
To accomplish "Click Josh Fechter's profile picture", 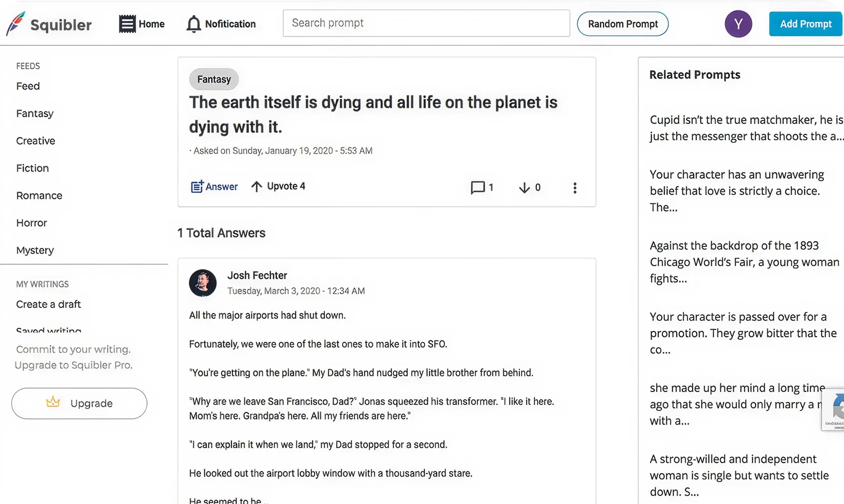I will point(203,283).
